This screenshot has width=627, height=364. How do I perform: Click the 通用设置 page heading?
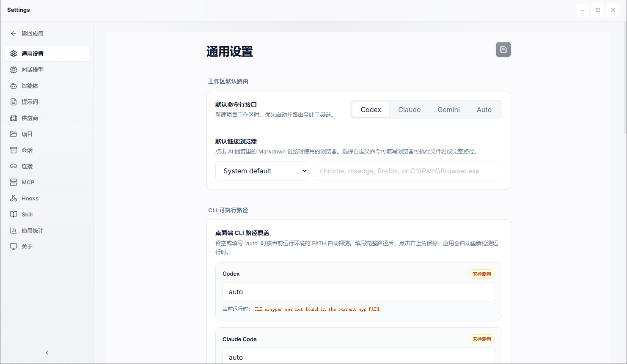[230, 52]
